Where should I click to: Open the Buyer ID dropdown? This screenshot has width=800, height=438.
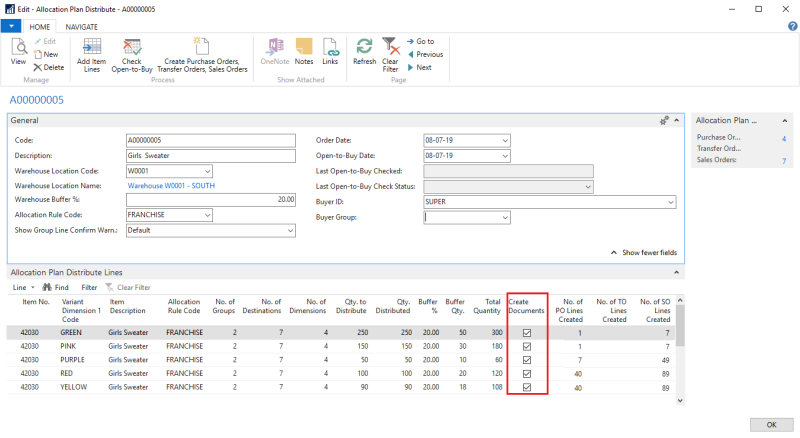670,202
